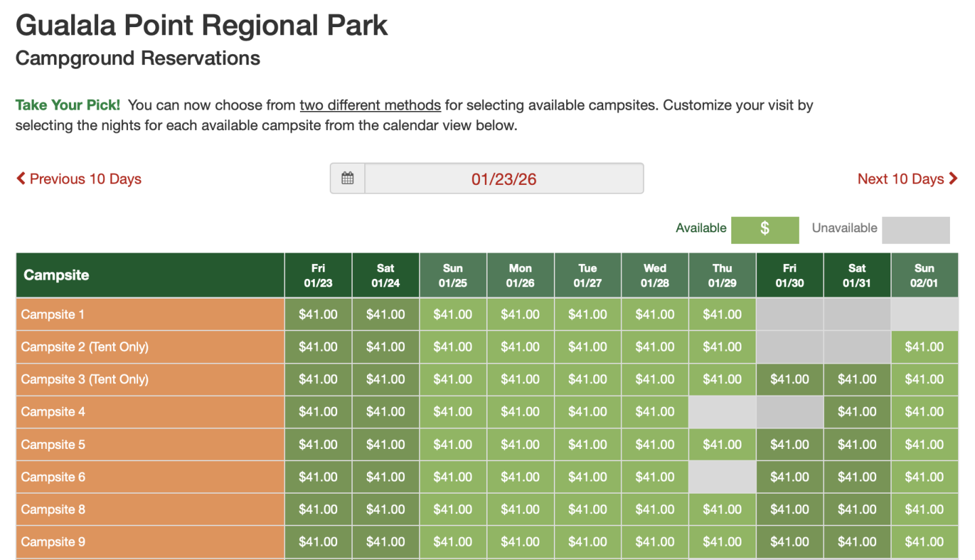The width and height of the screenshot is (975, 560).
Task: Open the 01/23/26 date field
Action: point(504,179)
